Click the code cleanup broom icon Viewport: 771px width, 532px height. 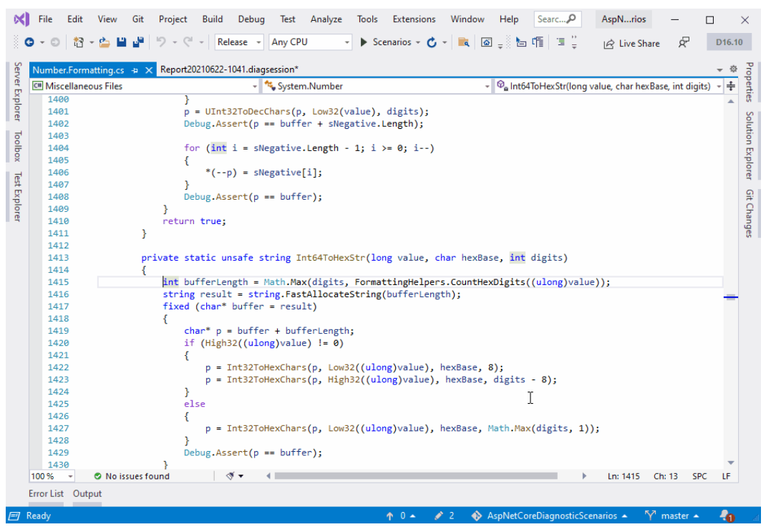pos(230,476)
